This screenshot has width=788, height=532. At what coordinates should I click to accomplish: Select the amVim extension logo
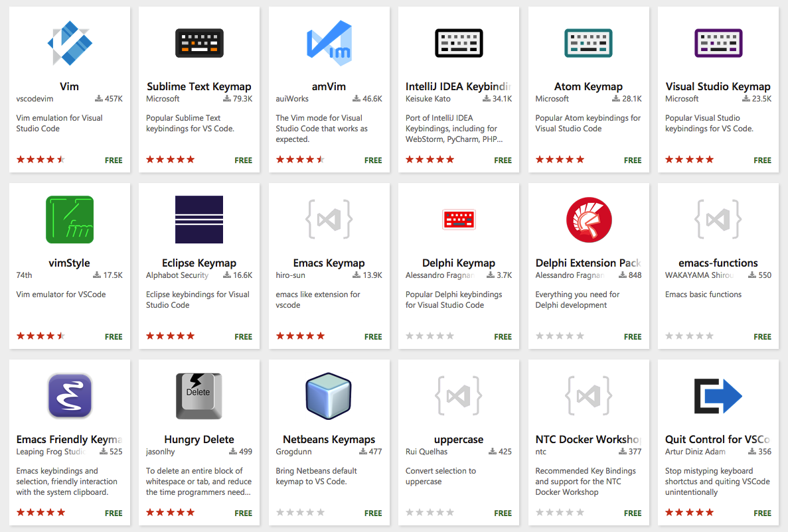[x=329, y=43]
